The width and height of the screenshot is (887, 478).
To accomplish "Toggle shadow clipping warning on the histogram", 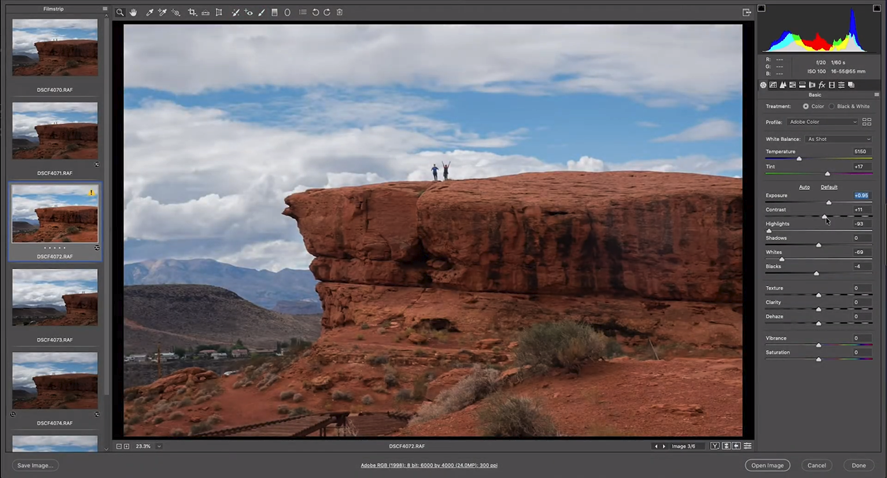I will click(761, 8).
